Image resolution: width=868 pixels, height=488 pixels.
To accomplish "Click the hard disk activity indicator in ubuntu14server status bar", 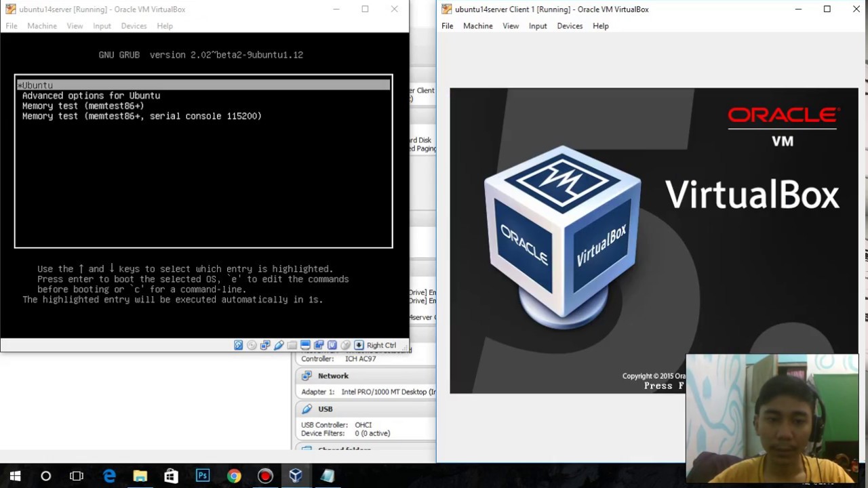I will click(238, 345).
